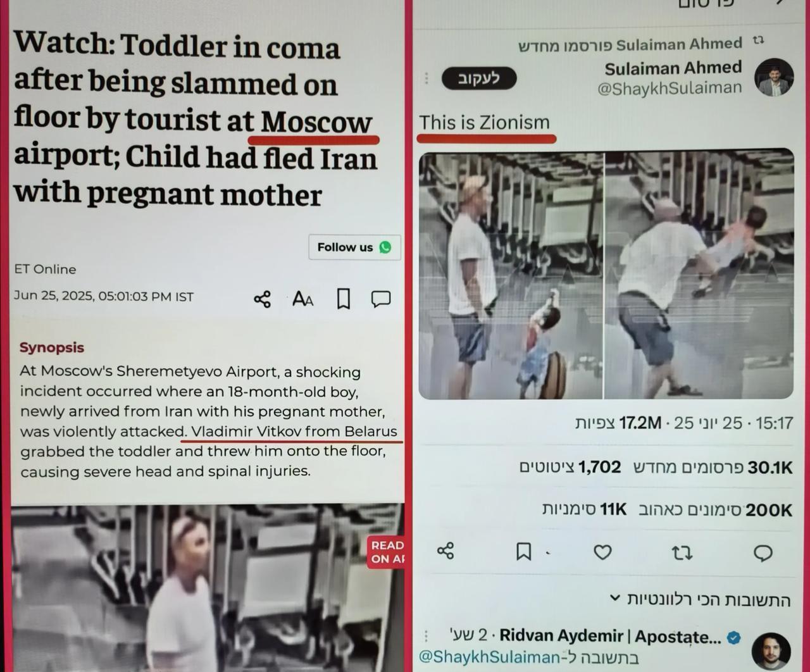Open the article comments icon

380,299
